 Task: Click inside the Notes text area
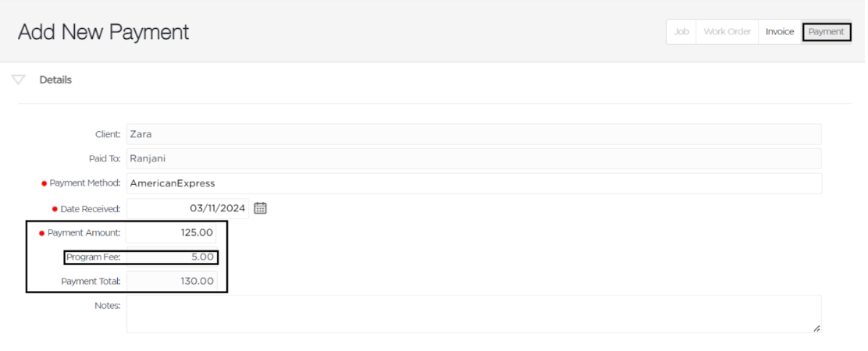point(474,314)
